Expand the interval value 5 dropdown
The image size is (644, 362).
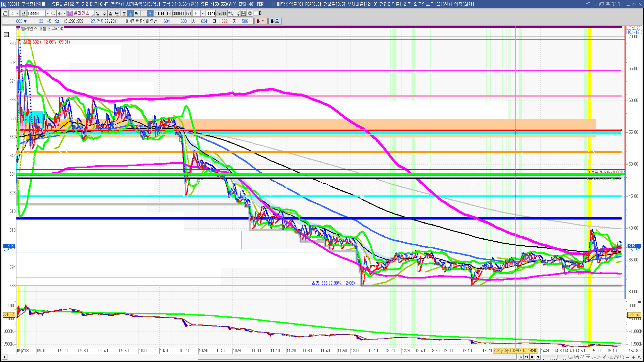point(203,13)
